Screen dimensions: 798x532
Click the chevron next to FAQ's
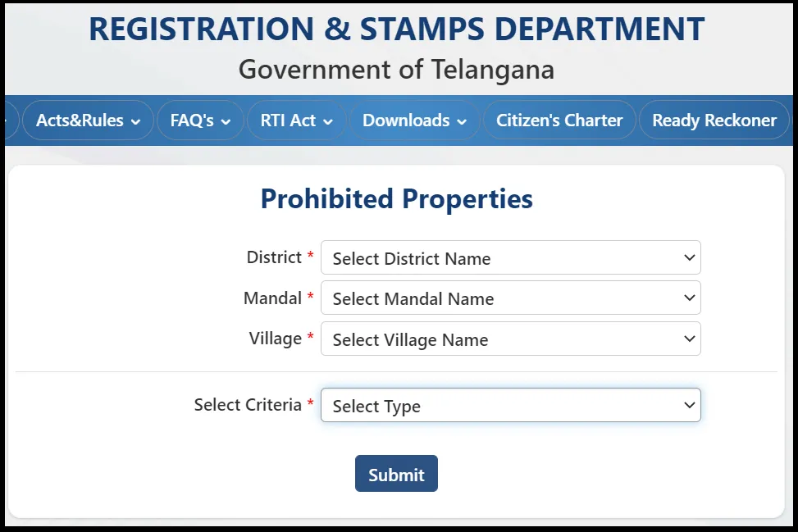pyautogui.click(x=226, y=121)
